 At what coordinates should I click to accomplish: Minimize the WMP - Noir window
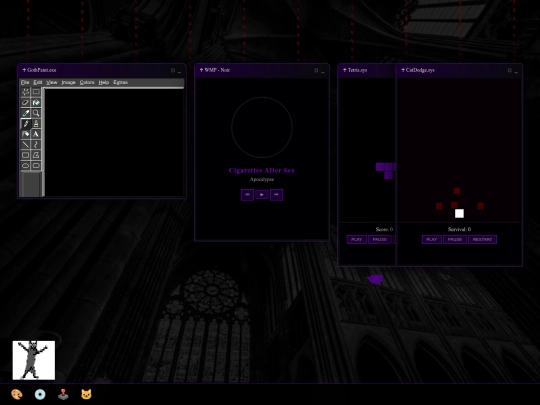pos(323,71)
